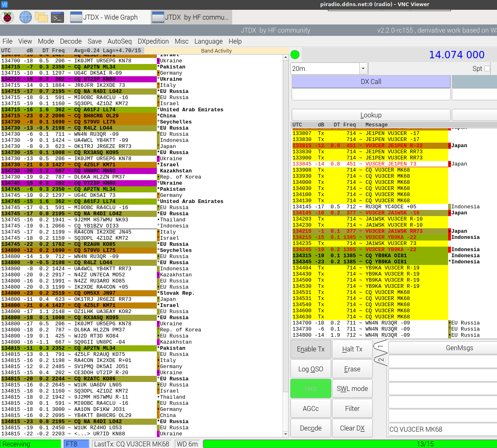
Task: Click the FT8 mode status label
Action: [76, 444]
